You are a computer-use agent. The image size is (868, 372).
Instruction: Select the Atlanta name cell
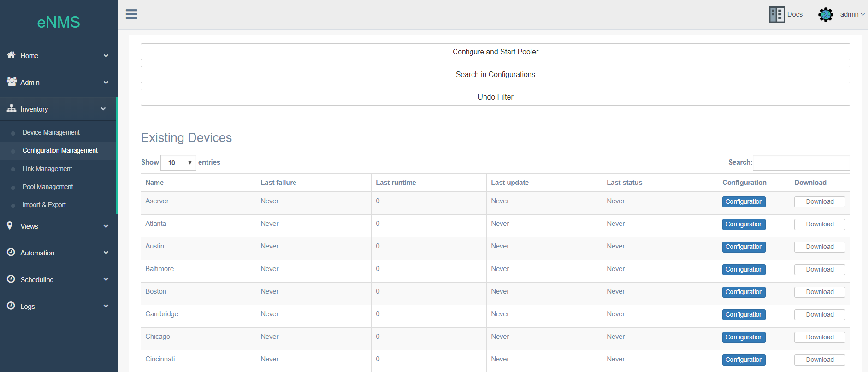point(198,226)
